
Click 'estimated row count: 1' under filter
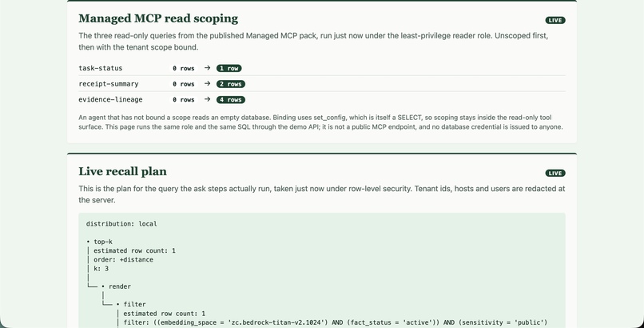[x=165, y=314]
